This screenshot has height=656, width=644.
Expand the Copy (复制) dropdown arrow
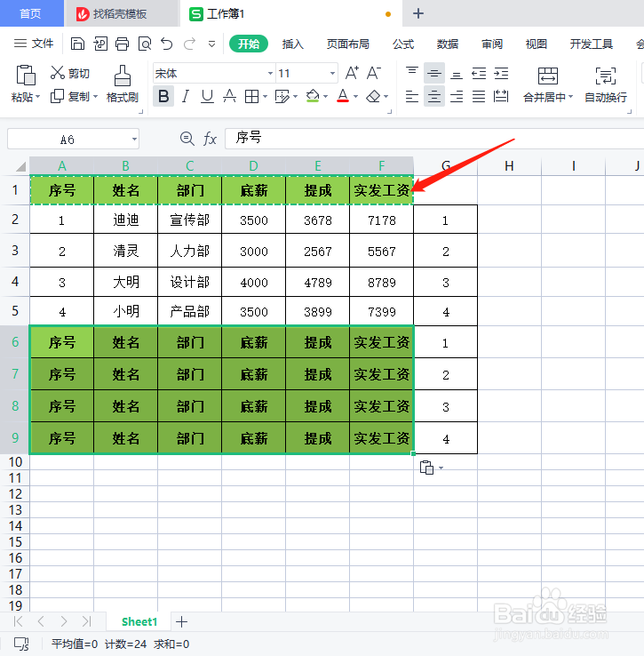(95, 97)
